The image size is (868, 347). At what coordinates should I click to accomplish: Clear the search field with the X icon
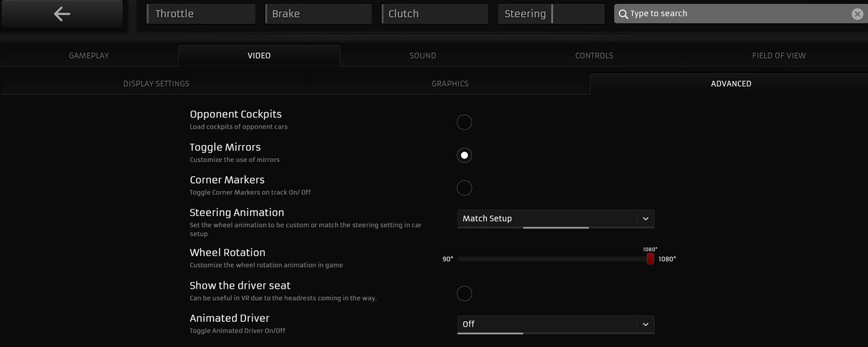pyautogui.click(x=857, y=14)
